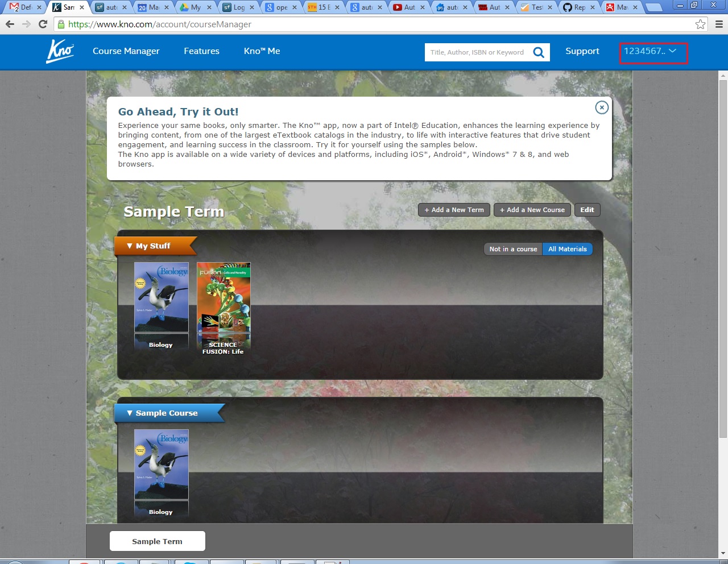Toggle to Not in a course filter
728x564 pixels.
tap(513, 249)
